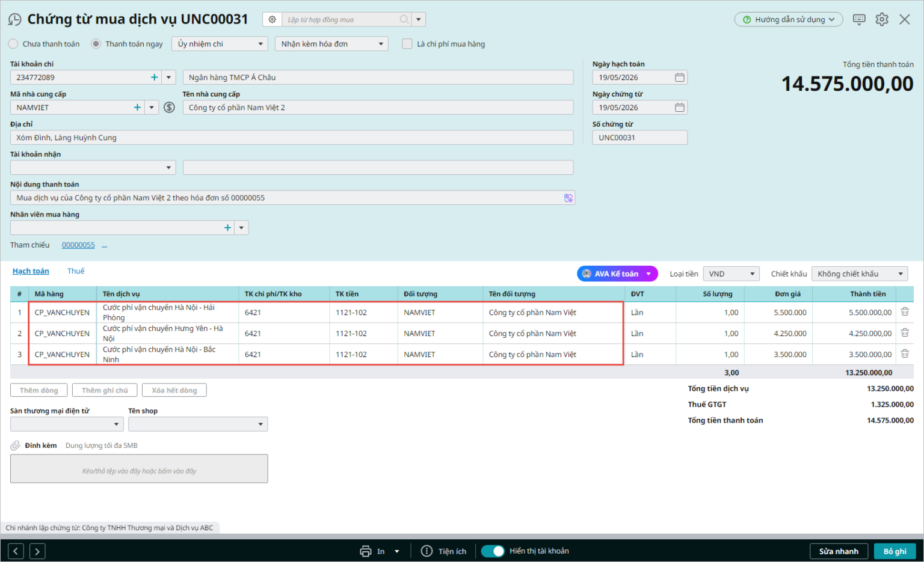Viewport: 924px width, 562px height.
Task: Open the voucher history clock icon
Action: click(x=14, y=20)
